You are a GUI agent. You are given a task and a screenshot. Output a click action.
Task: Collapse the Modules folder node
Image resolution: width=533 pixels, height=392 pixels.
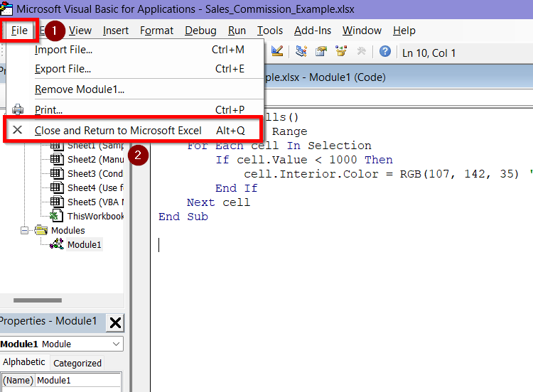pos(24,231)
